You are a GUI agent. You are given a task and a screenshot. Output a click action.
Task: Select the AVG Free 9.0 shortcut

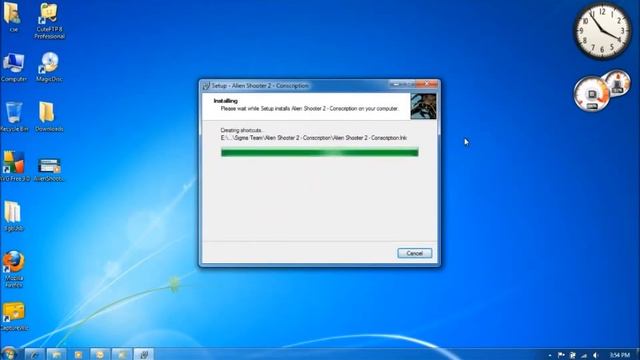click(14, 167)
